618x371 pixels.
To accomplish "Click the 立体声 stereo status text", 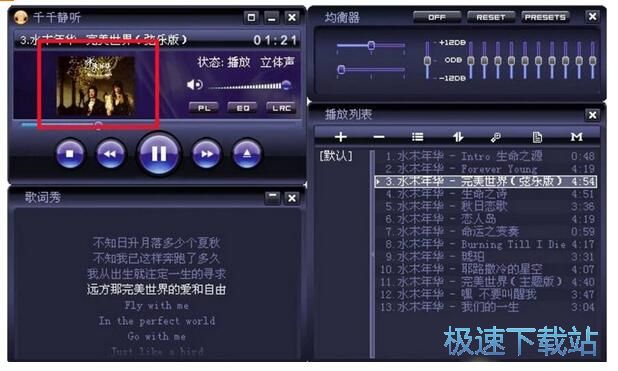I will point(277,62).
